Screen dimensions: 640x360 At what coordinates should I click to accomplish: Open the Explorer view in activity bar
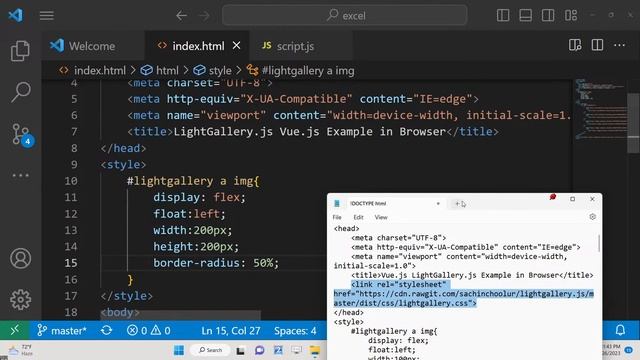[x=20, y=51]
